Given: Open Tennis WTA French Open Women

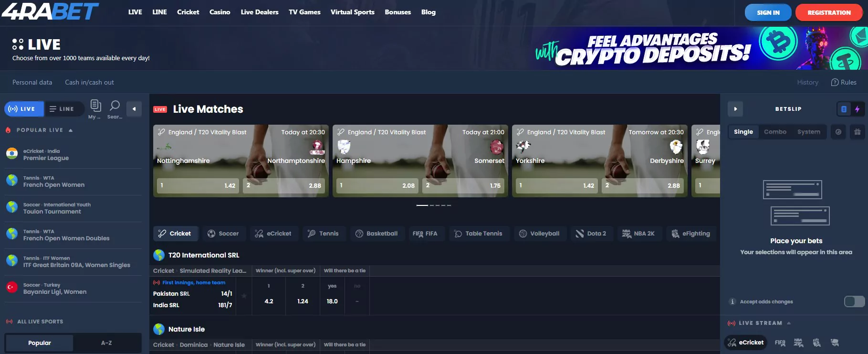Looking at the screenshot, I should [73, 181].
